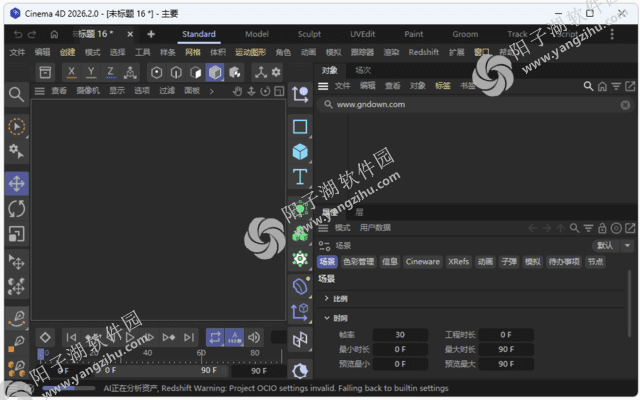Open the 运动图形 menu
This screenshot has height=400, width=640.
pyautogui.click(x=251, y=52)
